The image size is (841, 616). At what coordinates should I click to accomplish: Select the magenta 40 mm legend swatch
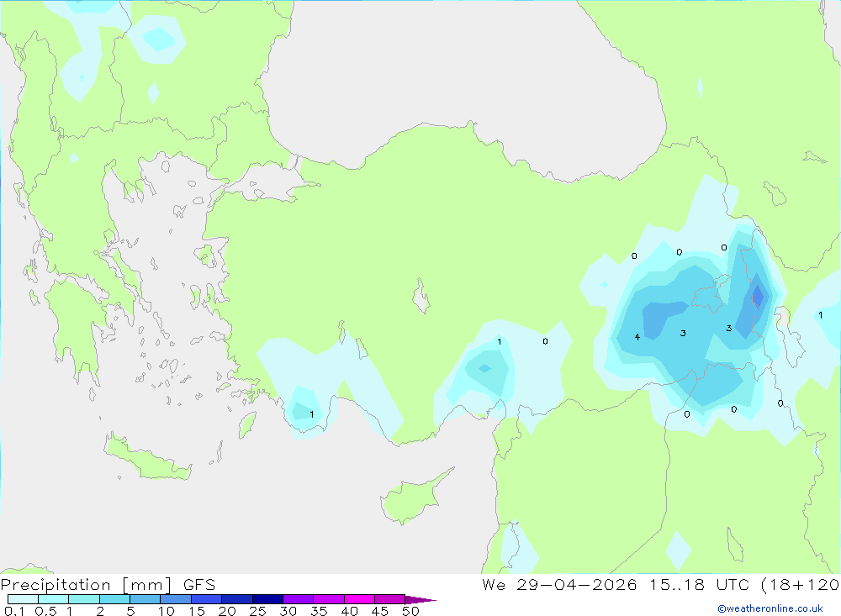tap(359, 599)
